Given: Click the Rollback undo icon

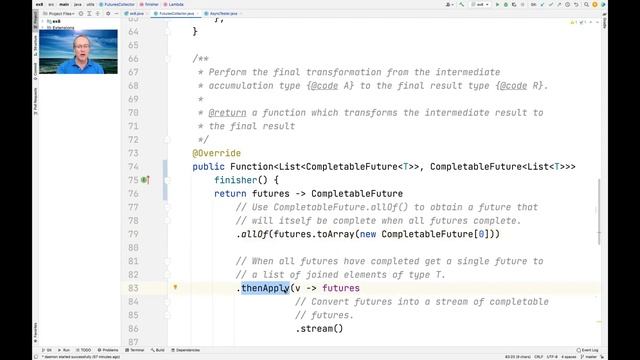Looking at the screenshot, I should (x=576, y=4).
